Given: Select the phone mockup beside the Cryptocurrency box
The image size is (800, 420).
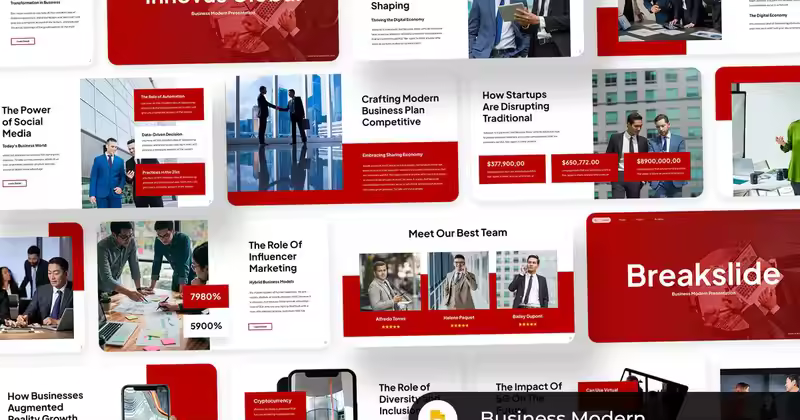Looking at the screenshot, I should pyautogui.click(x=321, y=395).
